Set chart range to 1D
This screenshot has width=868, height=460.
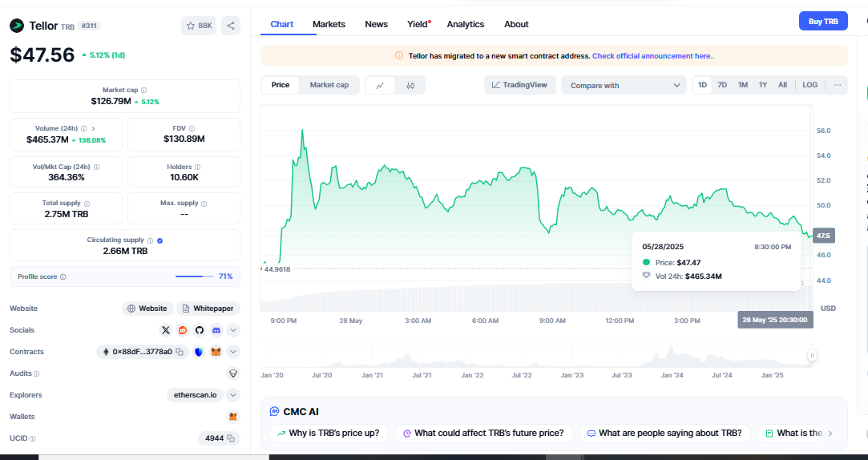point(702,85)
